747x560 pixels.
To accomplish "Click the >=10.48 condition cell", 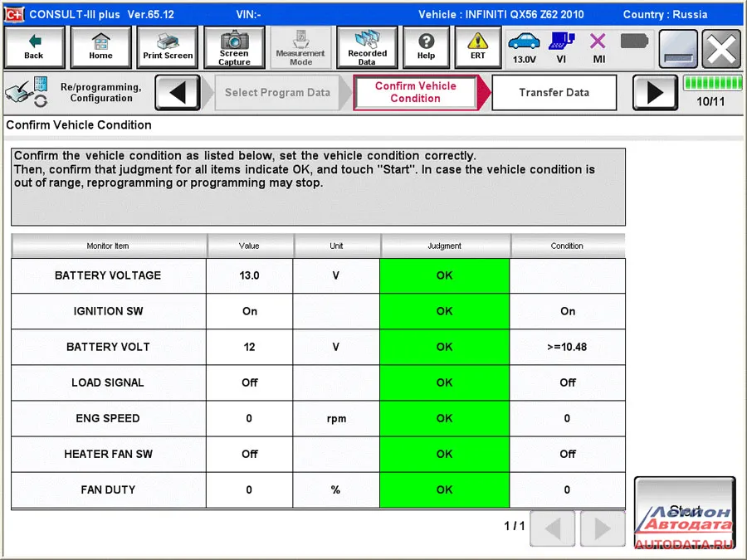I will pyautogui.click(x=568, y=347).
